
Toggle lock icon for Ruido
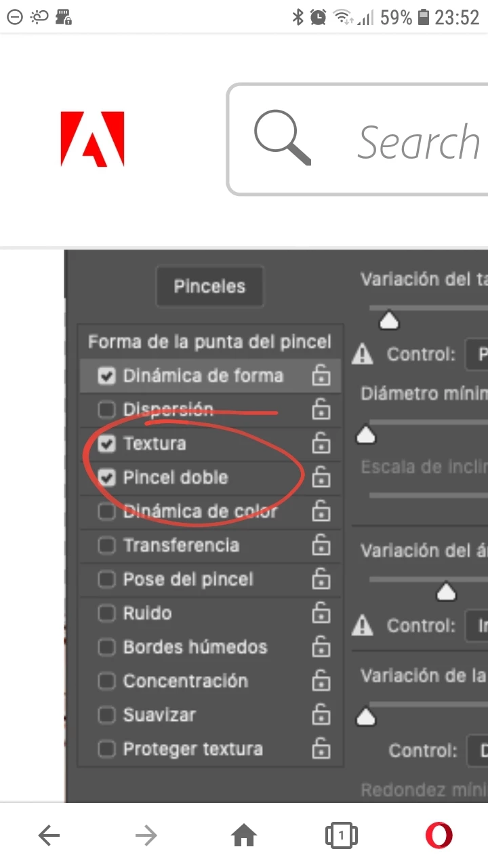tap(321, 612)
